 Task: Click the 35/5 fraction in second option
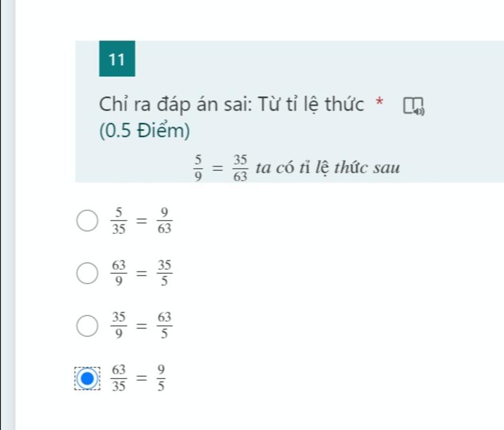pos(164,273)
